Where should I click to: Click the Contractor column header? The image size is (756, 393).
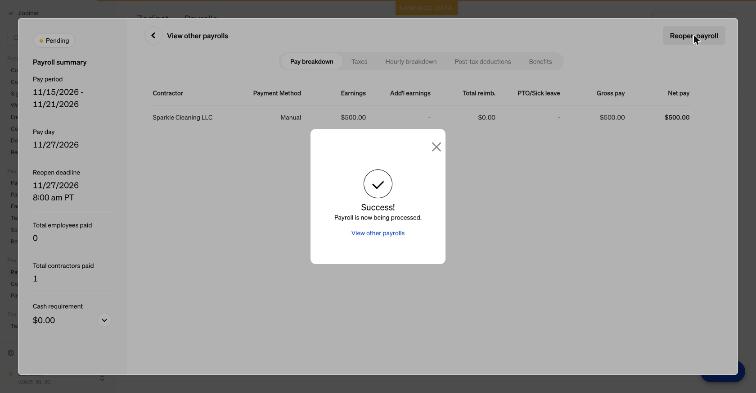tap(168, 93)
